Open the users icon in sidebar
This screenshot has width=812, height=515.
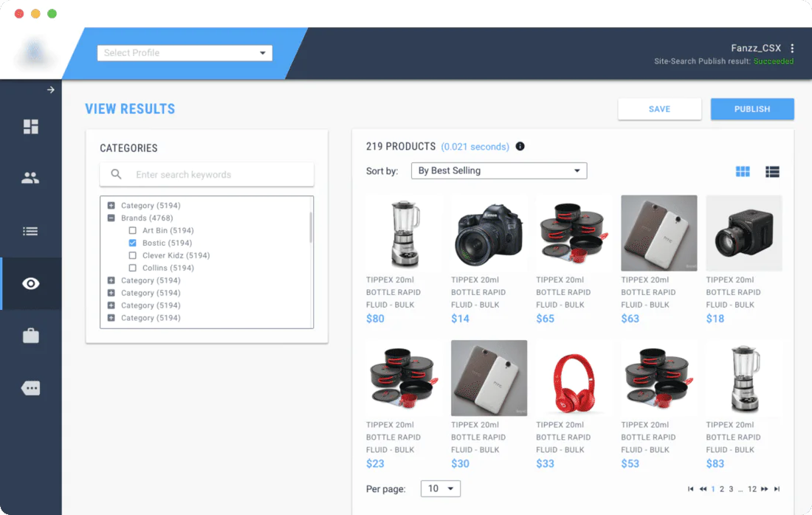[x=30, y=178]
